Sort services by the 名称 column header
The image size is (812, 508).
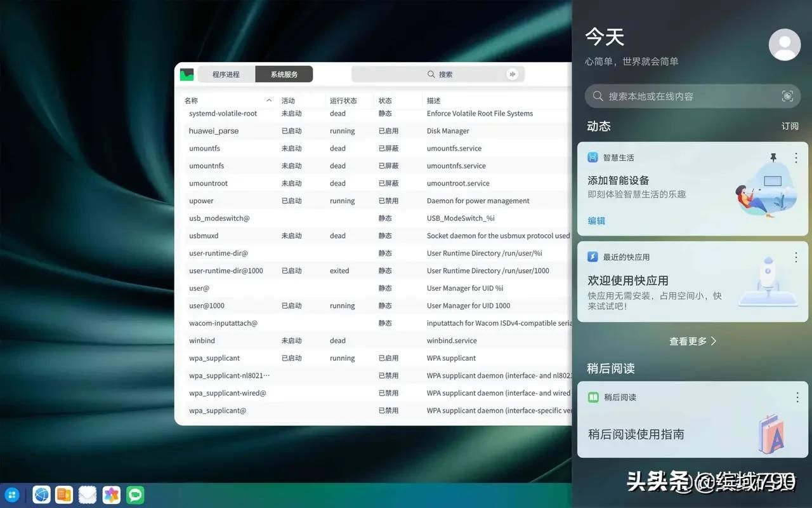click(x=192, y=101)
